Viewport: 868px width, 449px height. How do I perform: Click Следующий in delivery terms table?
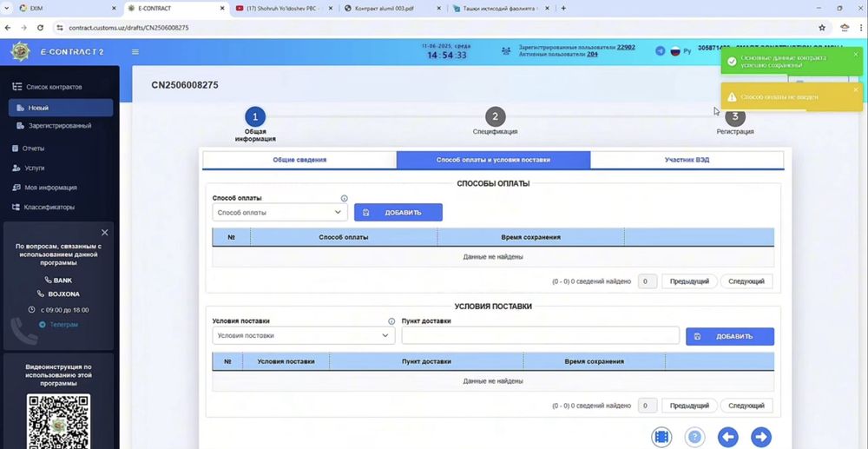coord(746,406)
